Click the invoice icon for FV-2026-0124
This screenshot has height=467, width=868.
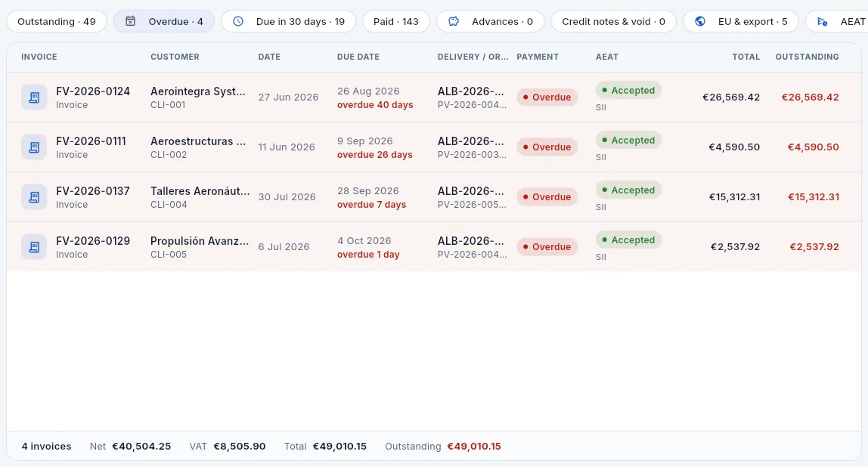pyautogui.click(x=34, y=97)
